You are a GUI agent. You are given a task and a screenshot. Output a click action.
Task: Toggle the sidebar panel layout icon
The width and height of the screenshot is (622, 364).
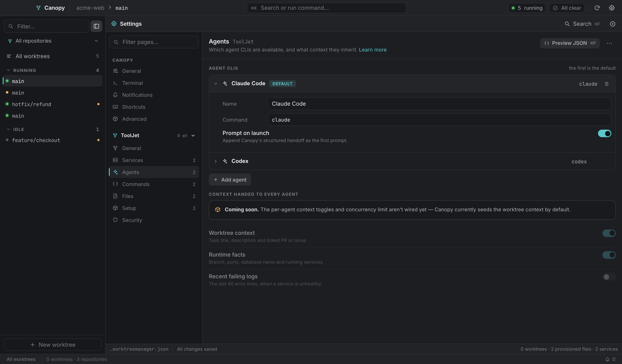coord(96,26)
